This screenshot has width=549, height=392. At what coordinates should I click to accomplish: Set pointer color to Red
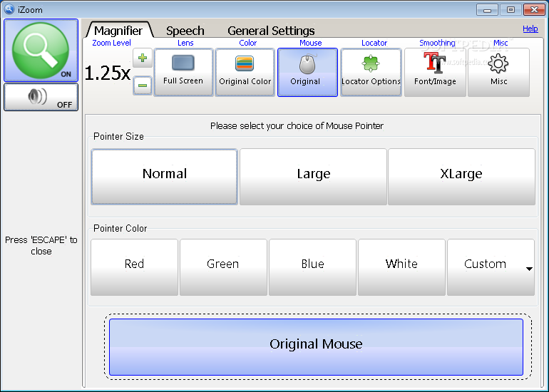coord(135,267)
